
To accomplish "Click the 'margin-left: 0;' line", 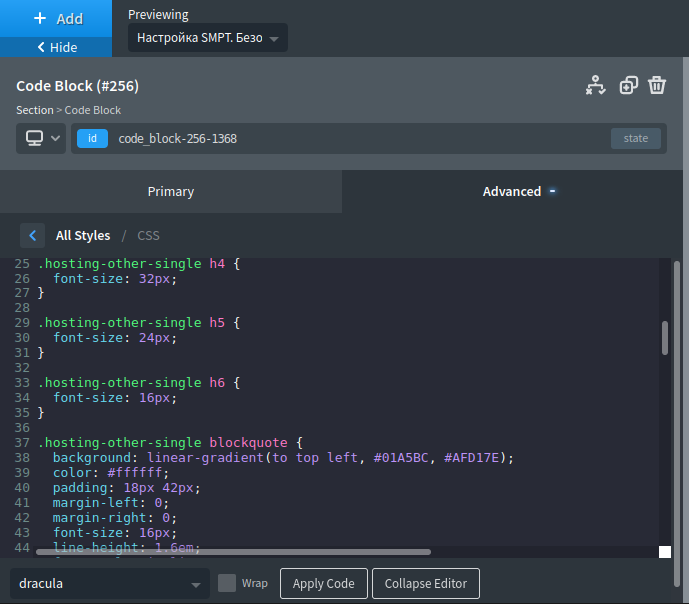I will (111, 503).
